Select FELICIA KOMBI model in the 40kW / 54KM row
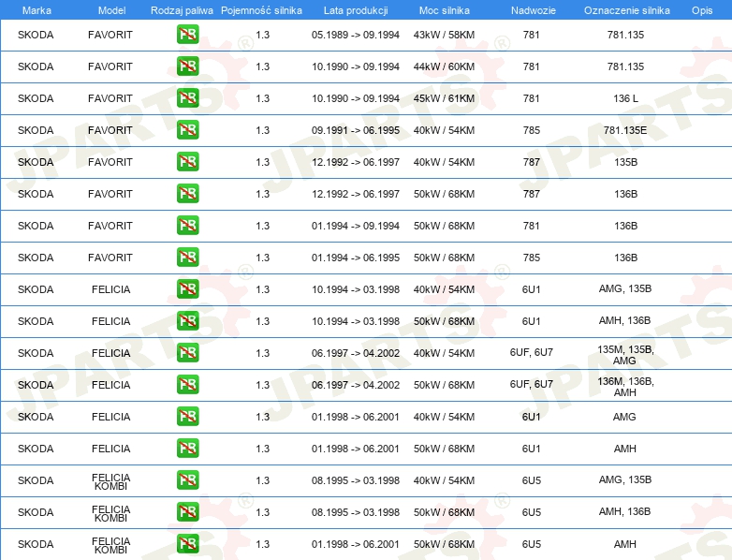Screen dimensions: 732x560 [x=110, y=481]
